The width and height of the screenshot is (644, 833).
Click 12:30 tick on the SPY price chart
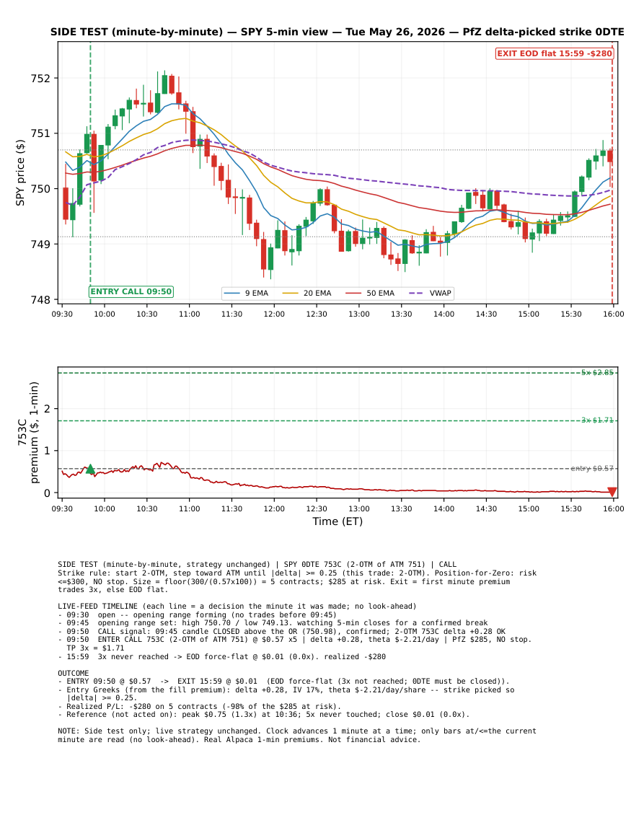(317, 314)
